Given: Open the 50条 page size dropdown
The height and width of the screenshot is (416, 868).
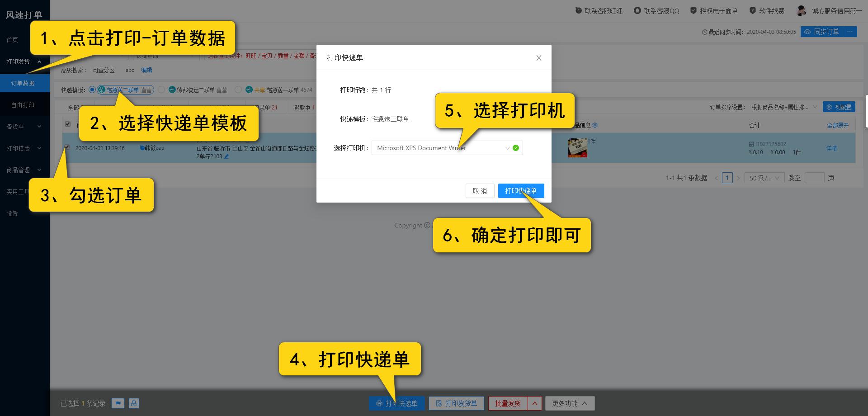Looking at the screenshot, I should [764, 178].
